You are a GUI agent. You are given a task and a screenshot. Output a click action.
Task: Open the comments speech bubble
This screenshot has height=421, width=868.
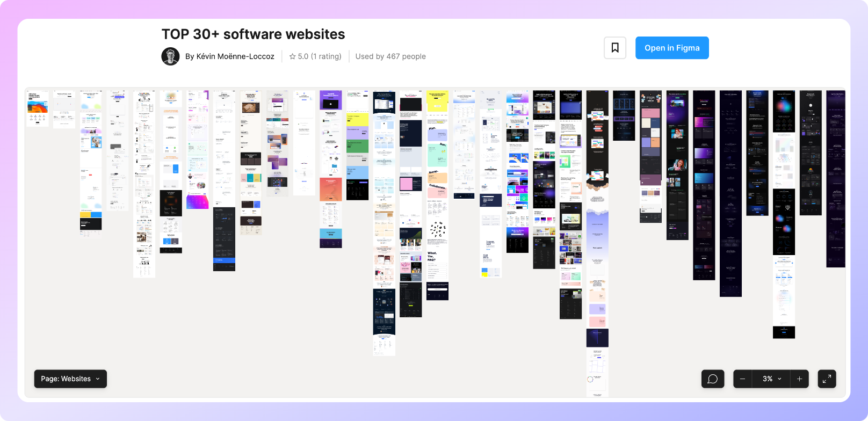(713, 379)
